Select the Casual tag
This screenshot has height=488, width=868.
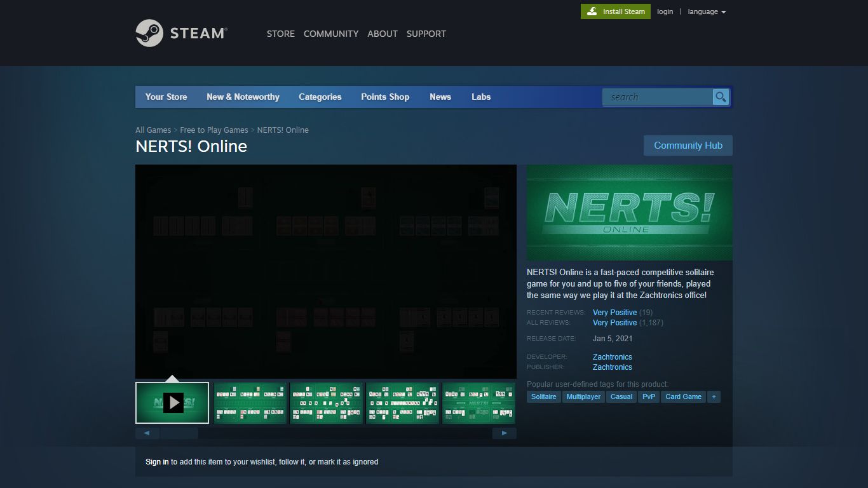621,396
